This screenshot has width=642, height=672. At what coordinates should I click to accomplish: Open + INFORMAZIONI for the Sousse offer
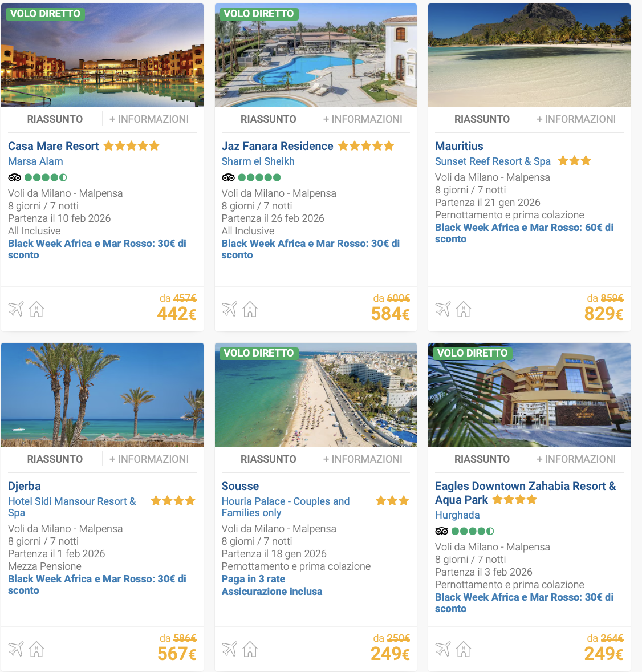(363, 459)
